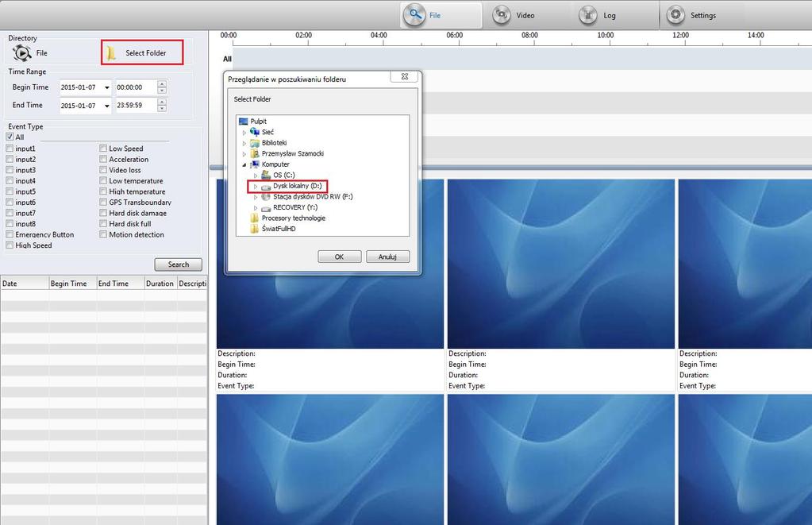The image size is (812, 525).
Task: Select the DVD RW (F:) drive icon
Action: [x=266, y=196]
